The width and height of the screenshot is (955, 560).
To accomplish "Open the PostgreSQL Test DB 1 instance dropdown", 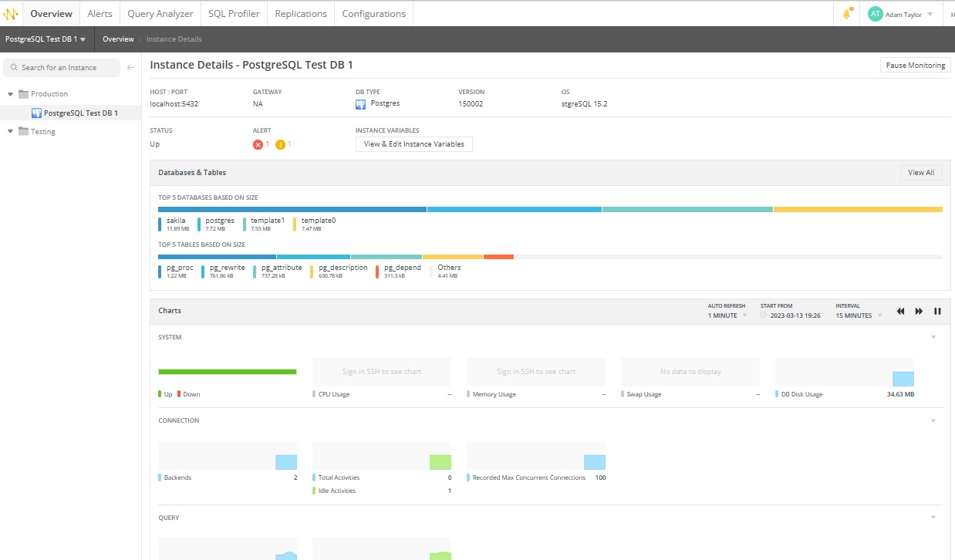I will coord(46,39).
